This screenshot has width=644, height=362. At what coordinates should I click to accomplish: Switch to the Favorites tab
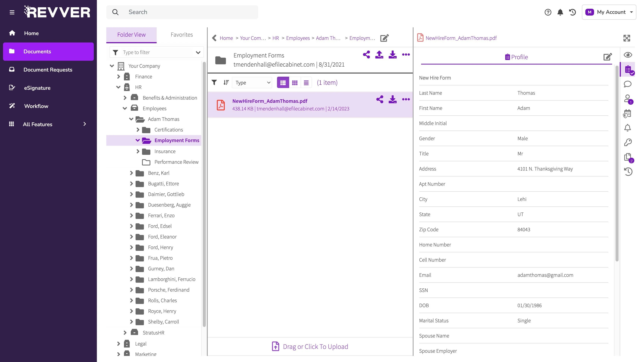(182, 35)
